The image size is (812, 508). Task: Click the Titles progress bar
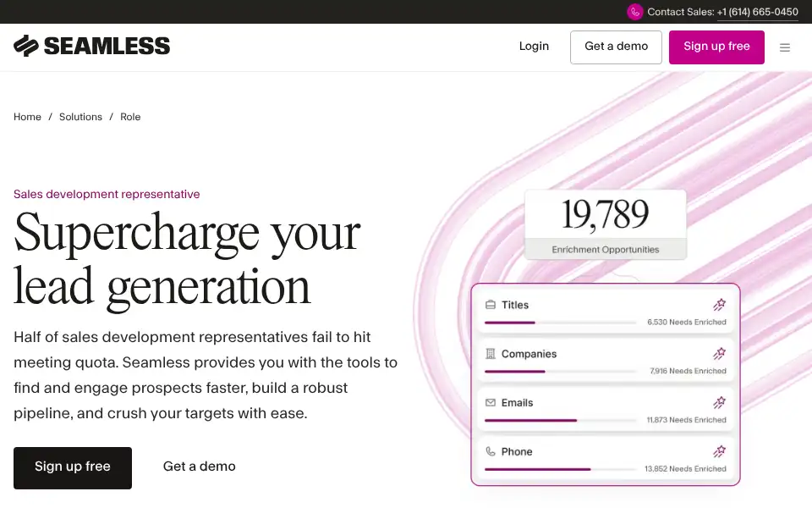(561, 323)
